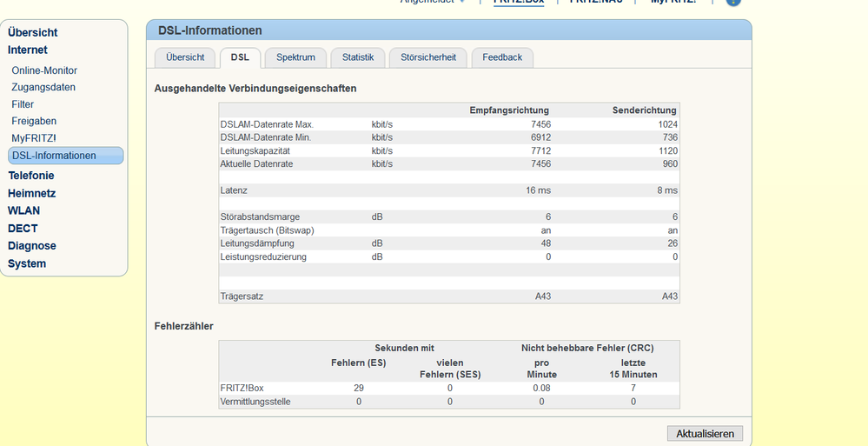Open Online-Monitor in the sidebar

coord(44,70)
